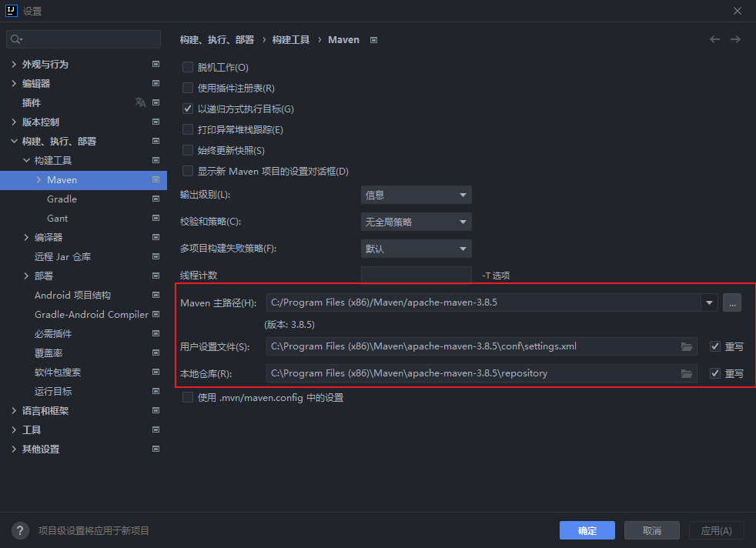The width and height of the screenshot is (756, 548).
Task: Click project-level icon beside 版本控制
Action: click(x=156, y=122)
